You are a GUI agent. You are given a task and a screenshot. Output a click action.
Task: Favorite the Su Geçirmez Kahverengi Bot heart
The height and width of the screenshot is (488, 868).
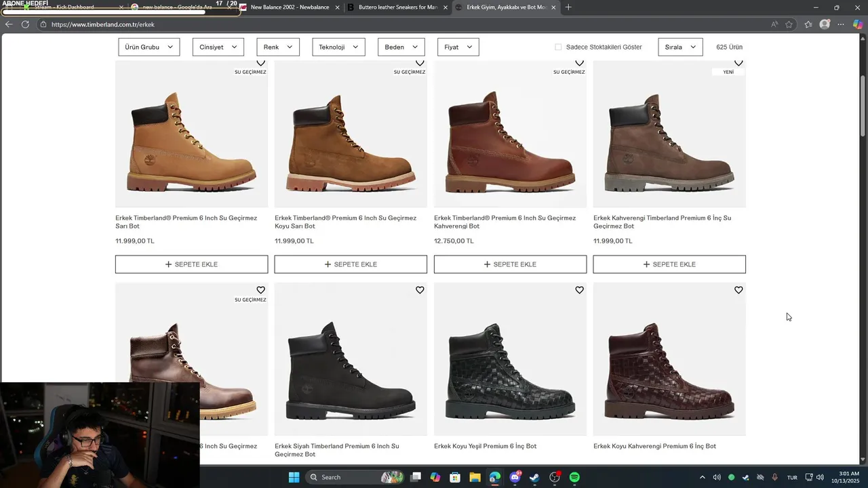click(579, 63)
